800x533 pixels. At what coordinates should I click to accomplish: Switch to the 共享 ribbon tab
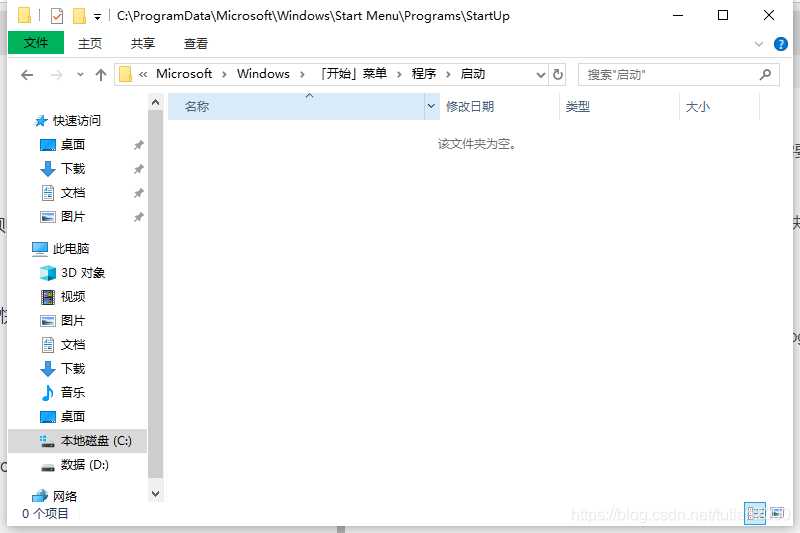142,43
